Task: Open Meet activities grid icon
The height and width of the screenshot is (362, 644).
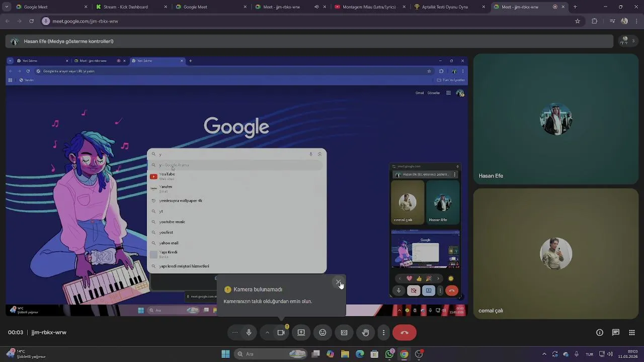Action: 632,332
